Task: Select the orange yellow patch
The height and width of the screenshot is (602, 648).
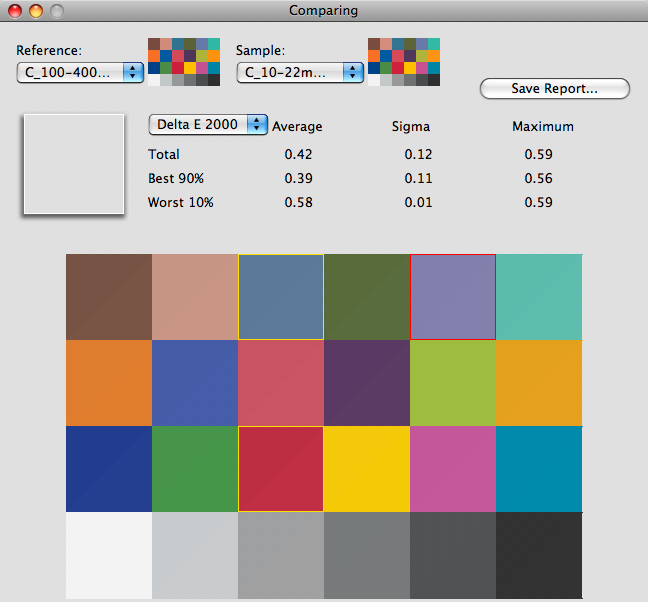Action: pyautogui.click(x=539, y=383)
